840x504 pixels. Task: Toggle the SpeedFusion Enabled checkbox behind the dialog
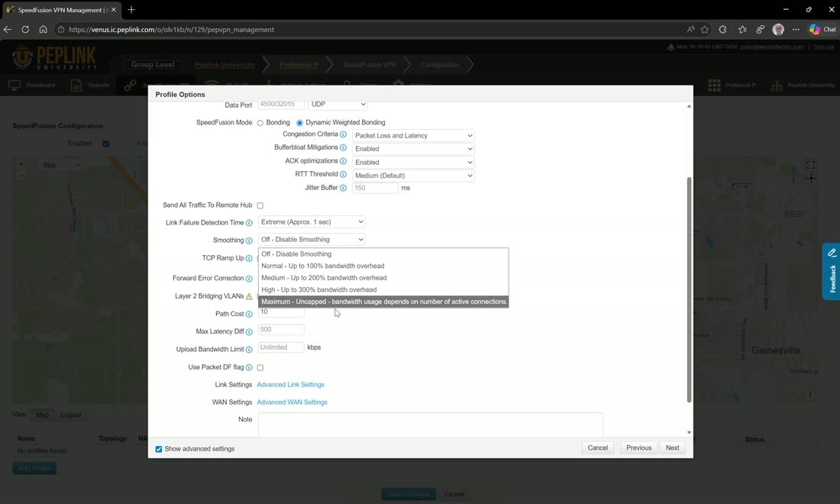coord(105,144)
